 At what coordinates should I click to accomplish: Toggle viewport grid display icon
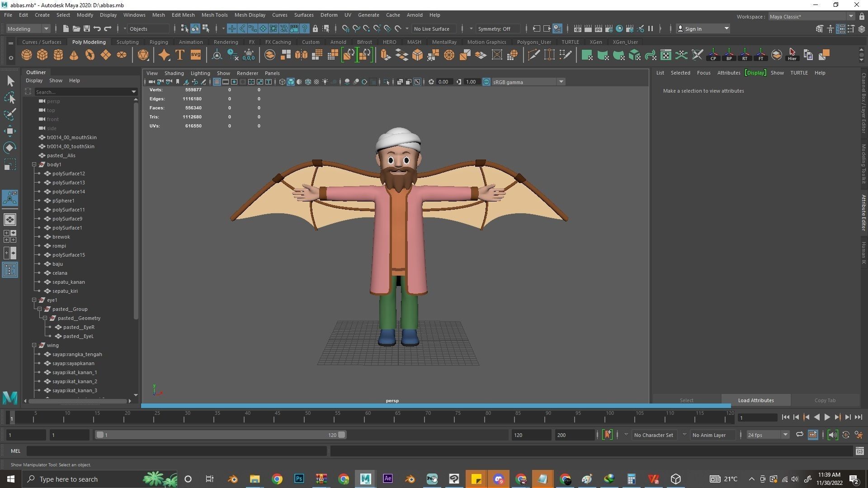[x=217, y=82]
